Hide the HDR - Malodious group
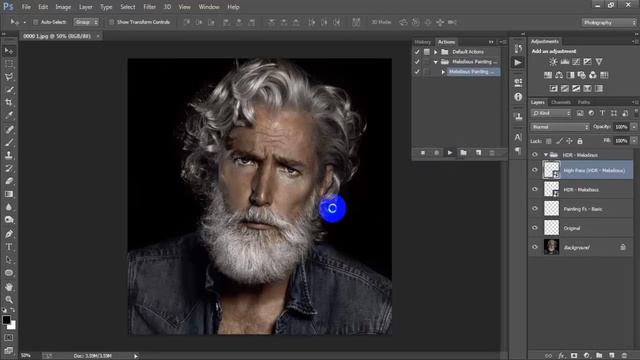The height and width of the screenshot is (360, 640). coord(535,155)
